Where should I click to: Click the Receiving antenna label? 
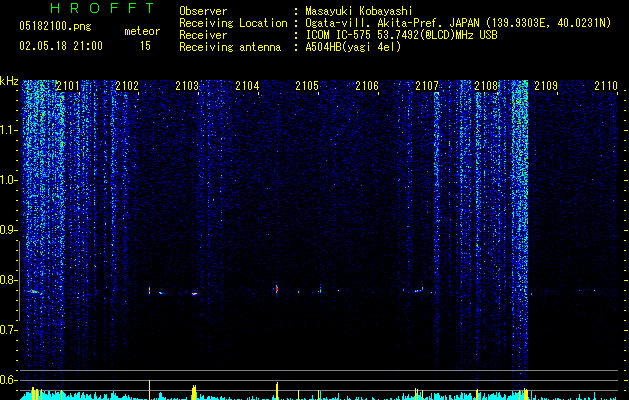click(230, 47)
